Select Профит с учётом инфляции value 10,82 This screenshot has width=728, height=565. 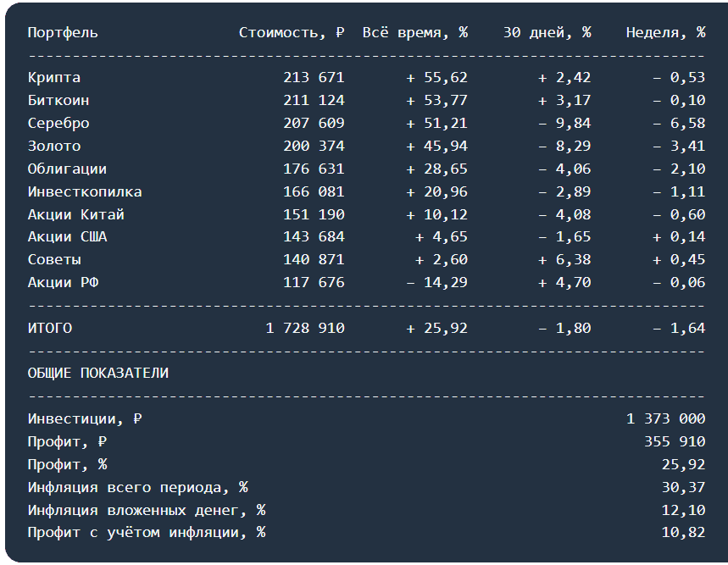[683, 532]
